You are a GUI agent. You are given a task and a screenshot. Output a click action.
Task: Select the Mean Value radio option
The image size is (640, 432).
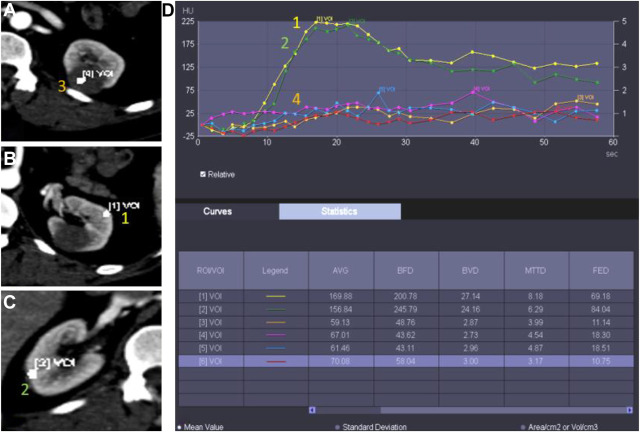179,428
